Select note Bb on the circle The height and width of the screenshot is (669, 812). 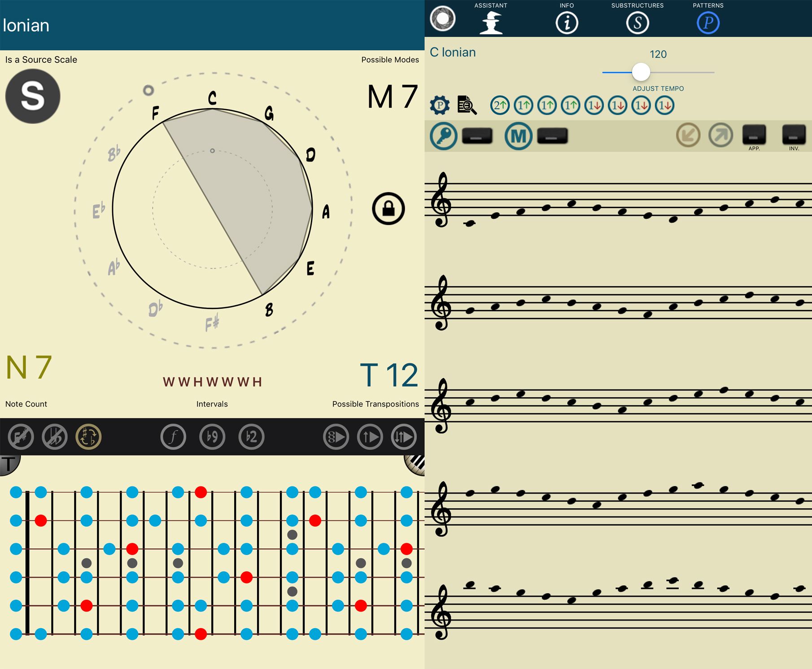[114, 153]
